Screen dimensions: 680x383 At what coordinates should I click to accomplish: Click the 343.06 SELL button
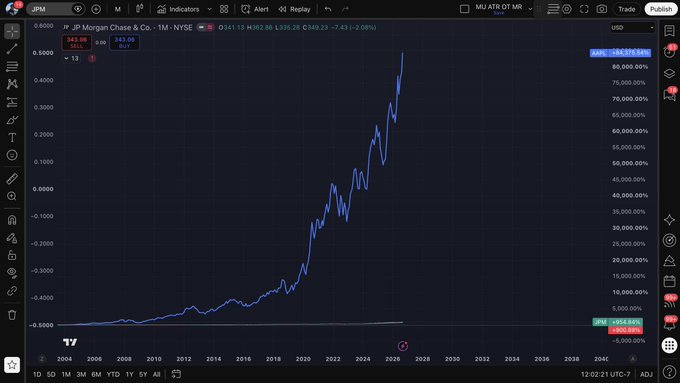click(77, 42)
